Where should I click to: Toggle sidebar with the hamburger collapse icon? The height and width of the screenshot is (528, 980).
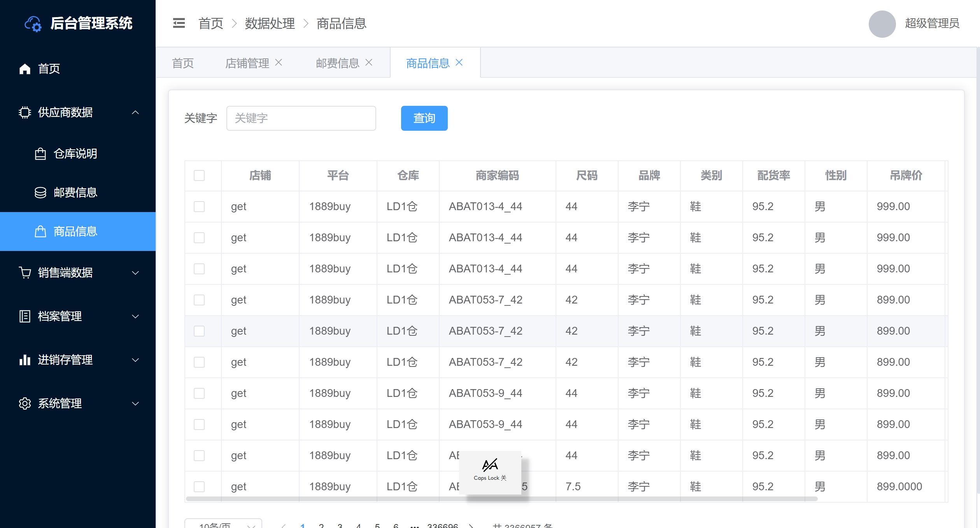179,23
